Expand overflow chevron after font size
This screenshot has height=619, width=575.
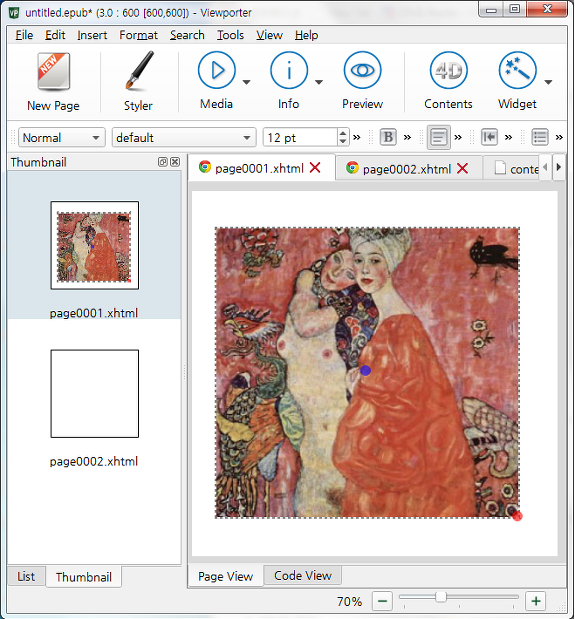coord(357,137)
